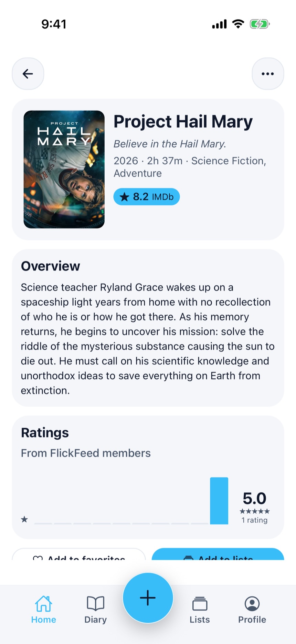This screenshot has height=644, width=296.
Task: Open the three-dots more options menu
Action: [268, 74]
